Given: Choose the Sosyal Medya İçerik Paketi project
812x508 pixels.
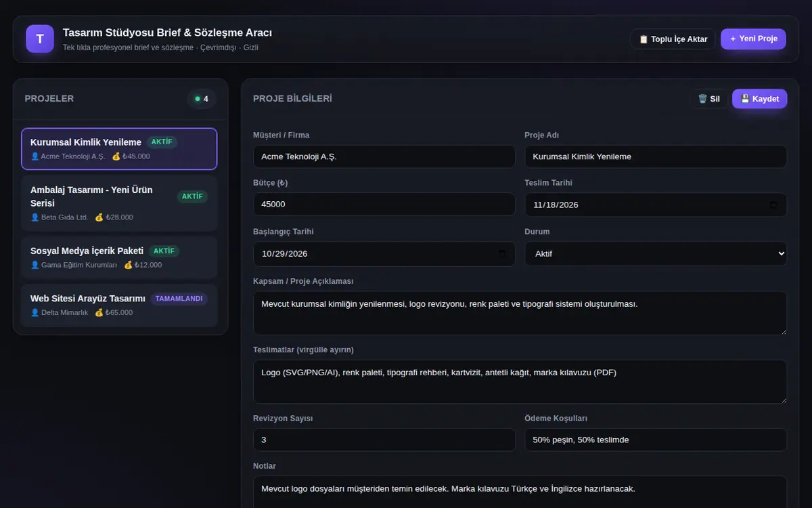Looking at the screenshot, I should click(119, 257).
